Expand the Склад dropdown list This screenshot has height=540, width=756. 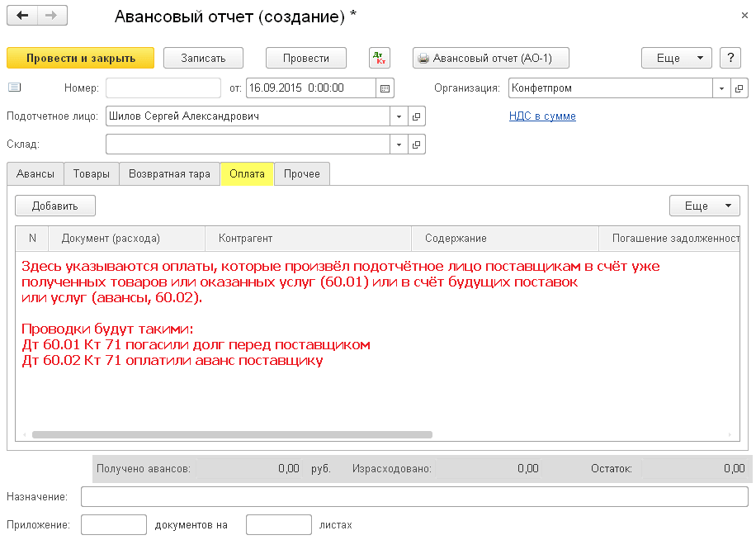pos(399,144)
